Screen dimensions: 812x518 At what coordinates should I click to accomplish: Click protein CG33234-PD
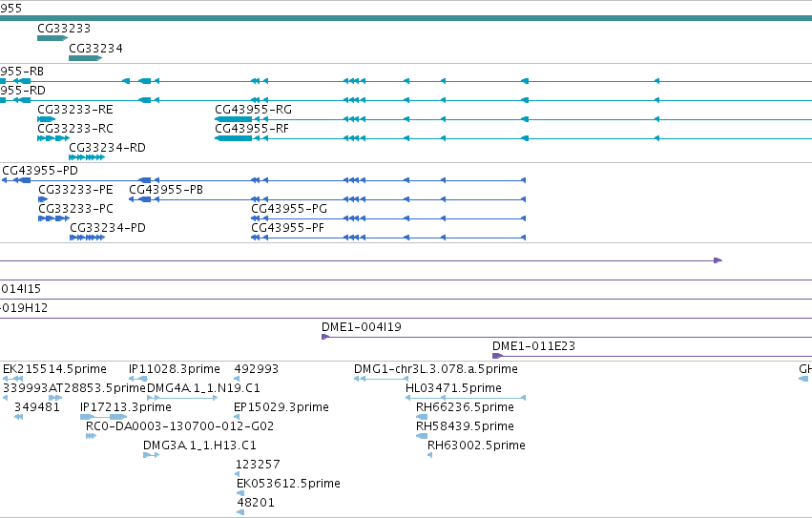[x=108, y=228]
